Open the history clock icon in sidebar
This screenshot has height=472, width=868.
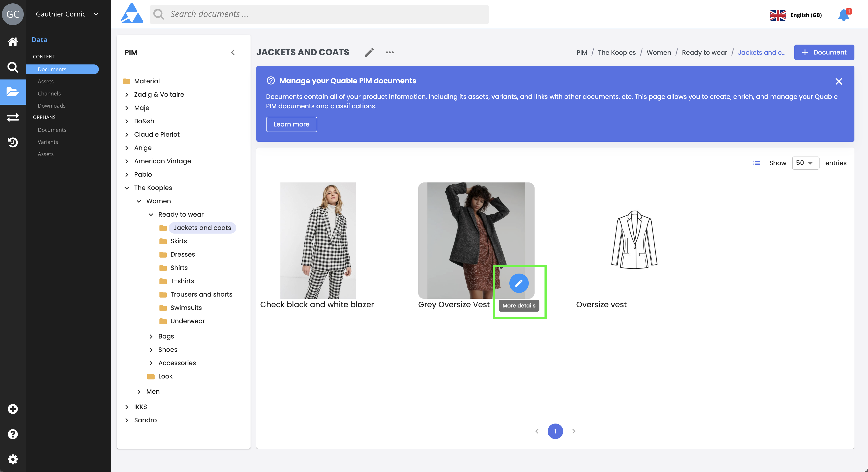point(13,142)
